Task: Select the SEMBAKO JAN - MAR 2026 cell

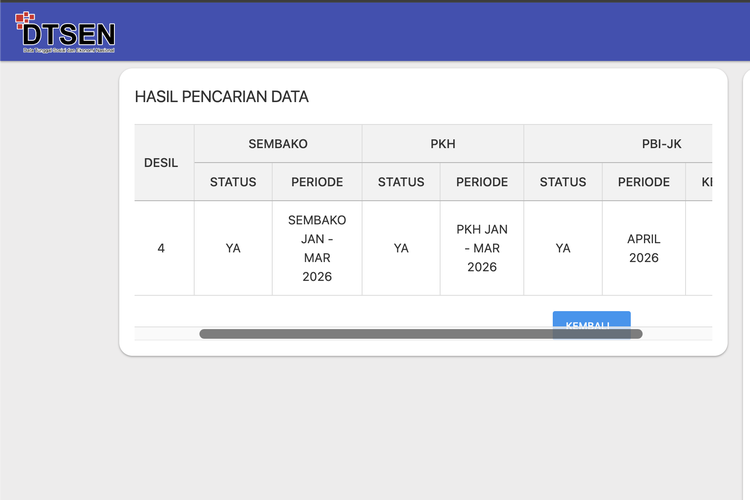Action: pyautogui.click(x=317, y=248)
